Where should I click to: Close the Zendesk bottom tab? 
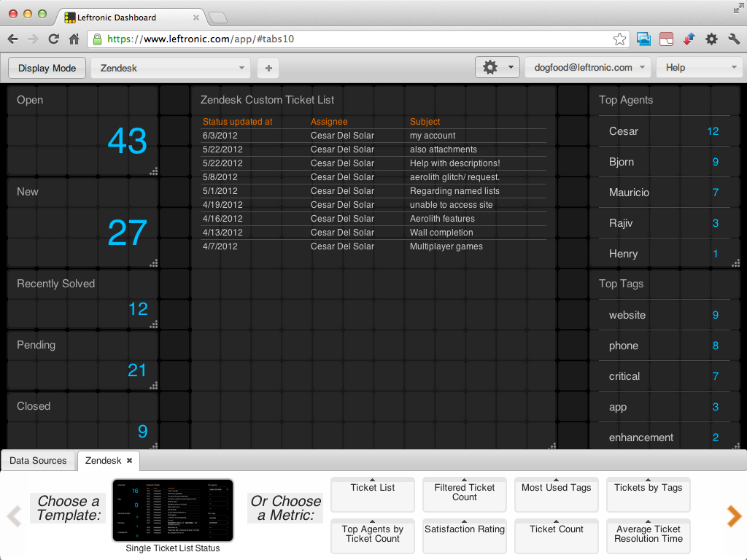(129, 461)
